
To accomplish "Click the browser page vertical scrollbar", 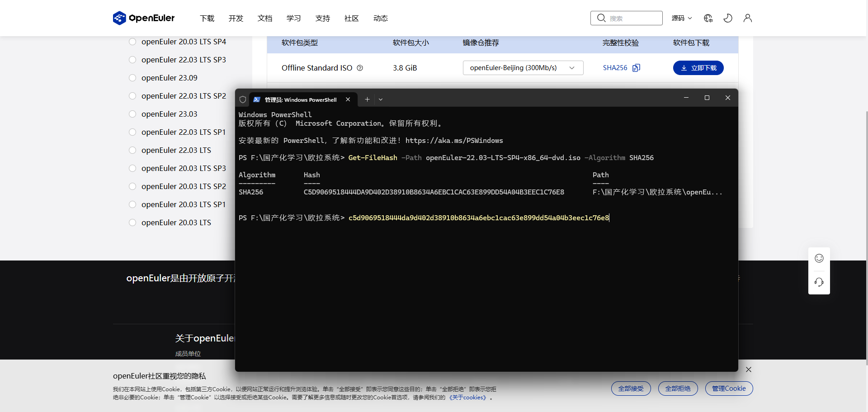I will (x=866, y=237).
